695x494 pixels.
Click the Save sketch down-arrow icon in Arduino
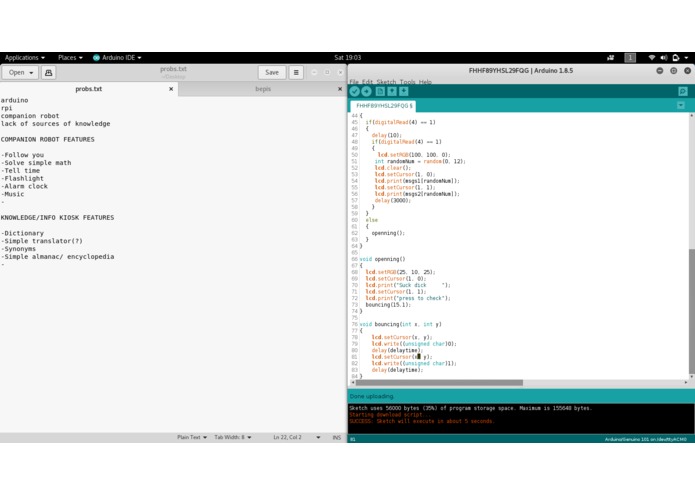[404, 91]
